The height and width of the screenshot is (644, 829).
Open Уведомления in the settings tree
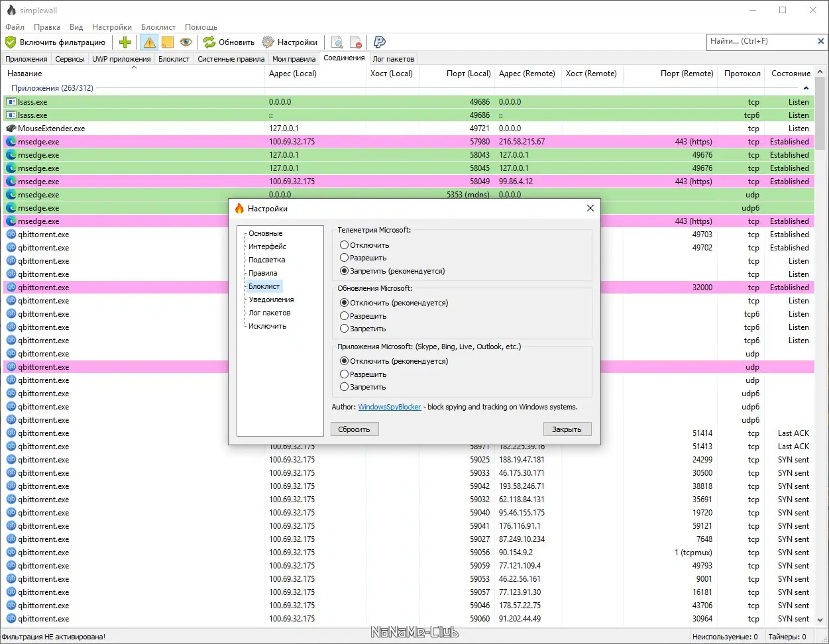pyautogui.click(x=271, y=299)
